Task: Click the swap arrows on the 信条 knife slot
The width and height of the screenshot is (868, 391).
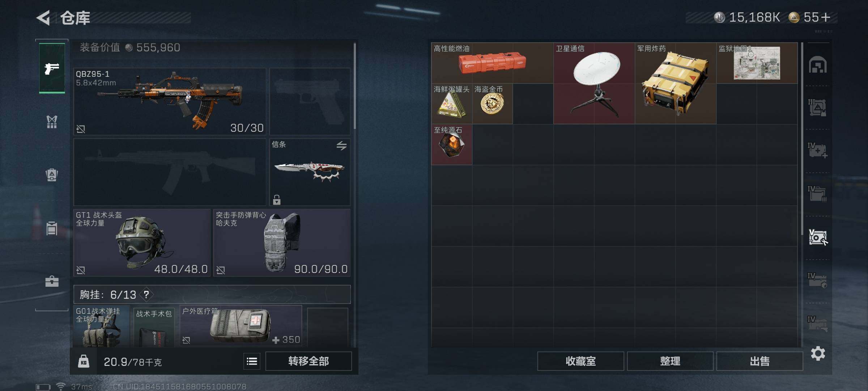Action: point(341,146)
